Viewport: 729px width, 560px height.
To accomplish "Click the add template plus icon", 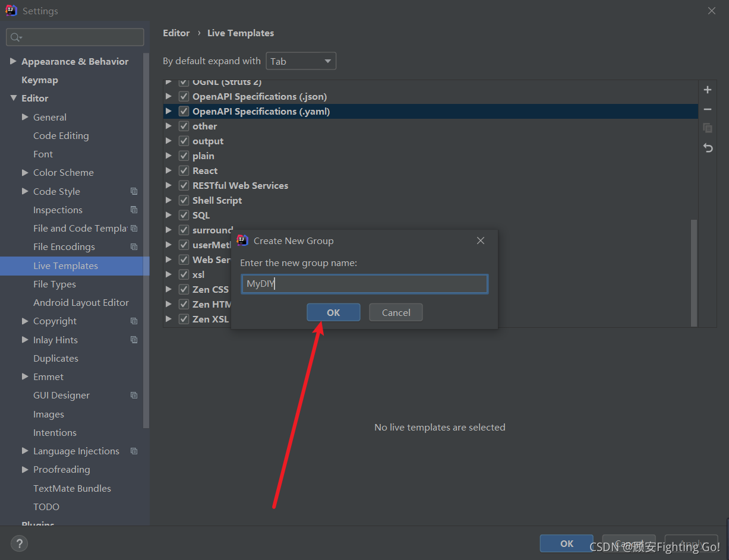I will coord(707,90).
